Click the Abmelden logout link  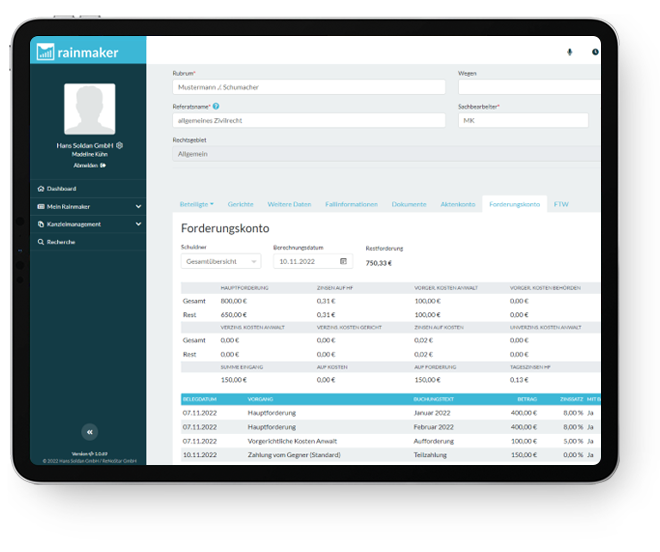(90, 165)
